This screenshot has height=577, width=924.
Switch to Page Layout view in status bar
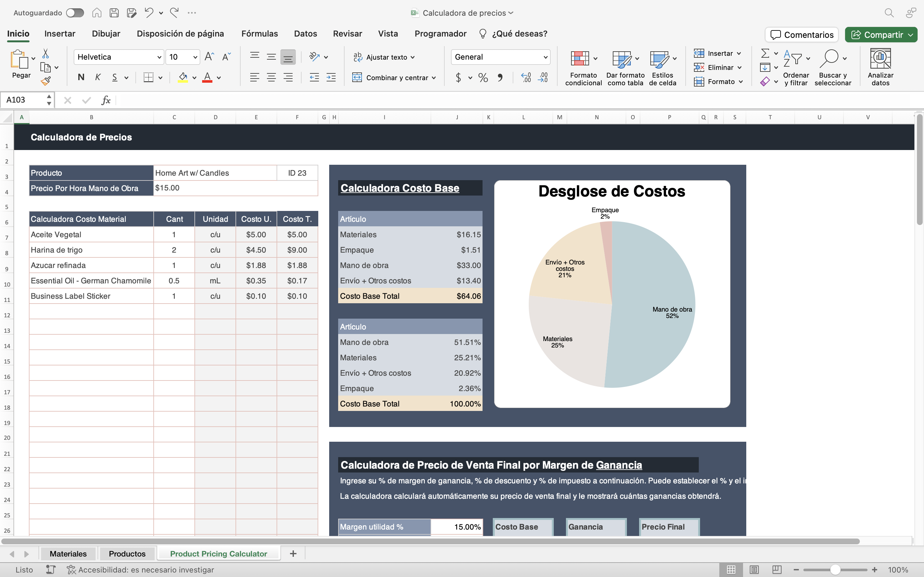point(754,570)
